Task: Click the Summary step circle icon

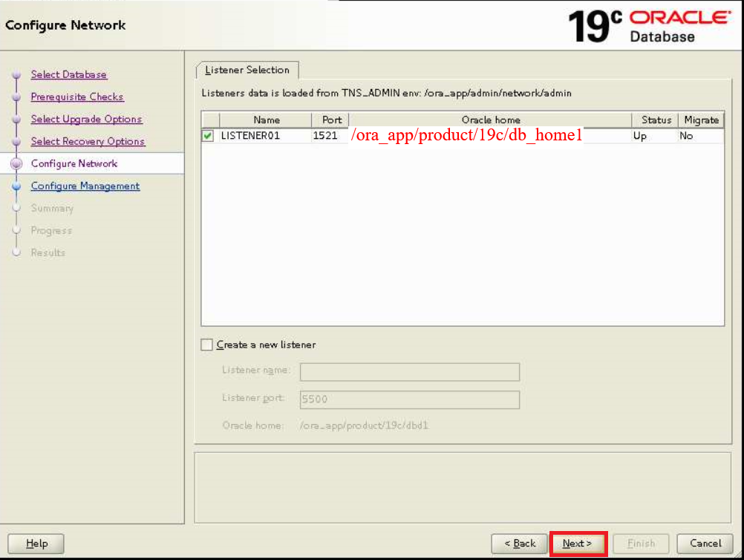Action: tap(16, 208)
